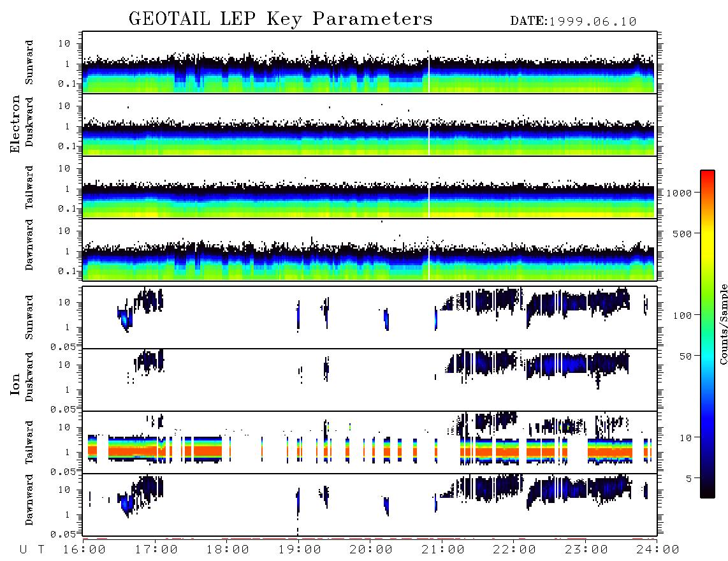Select the Ion "Dawnward" axis label
Screen dimensions: 728x561
click(x=29, y=500)
